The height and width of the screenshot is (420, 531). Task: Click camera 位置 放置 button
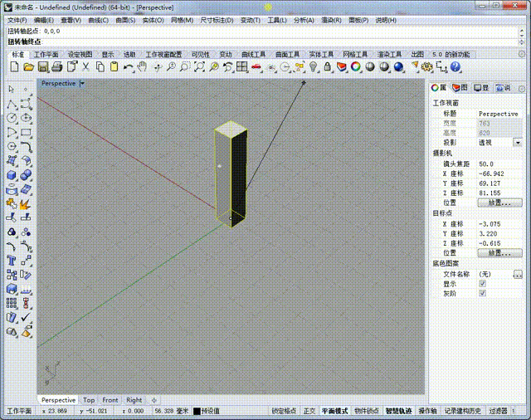pyautogui.click(x=499, y=203)
